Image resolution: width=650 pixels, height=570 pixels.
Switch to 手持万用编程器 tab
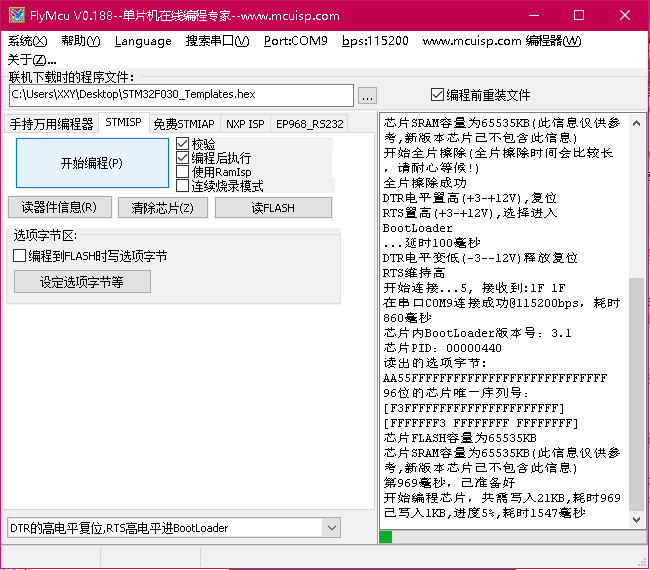pos(51,124)
